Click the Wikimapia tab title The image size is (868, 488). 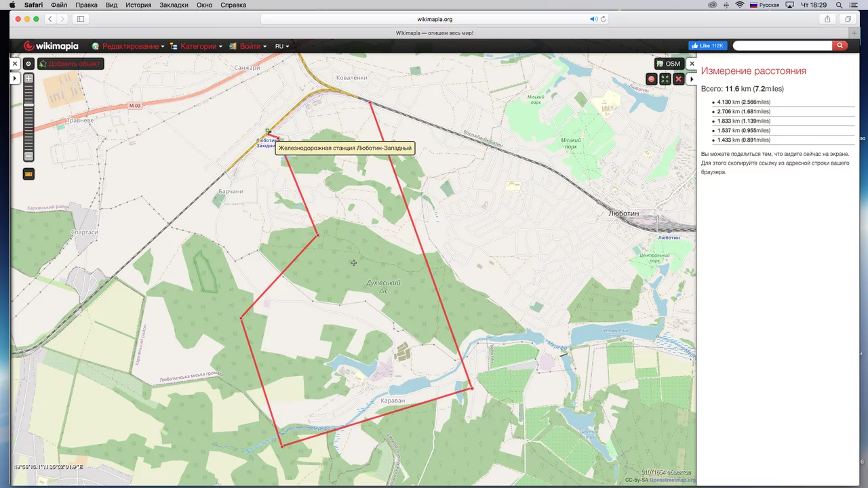435,33
